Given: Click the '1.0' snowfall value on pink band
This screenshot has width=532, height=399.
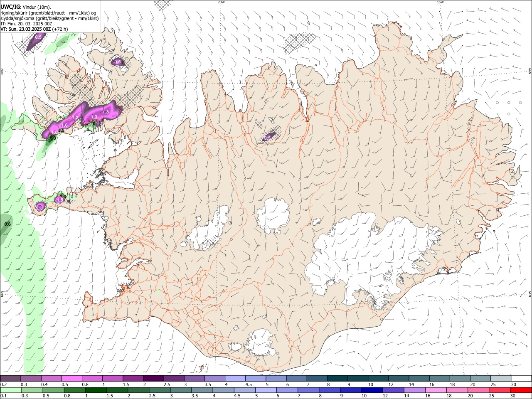Looking at the screenshot, I should point(54,133).
